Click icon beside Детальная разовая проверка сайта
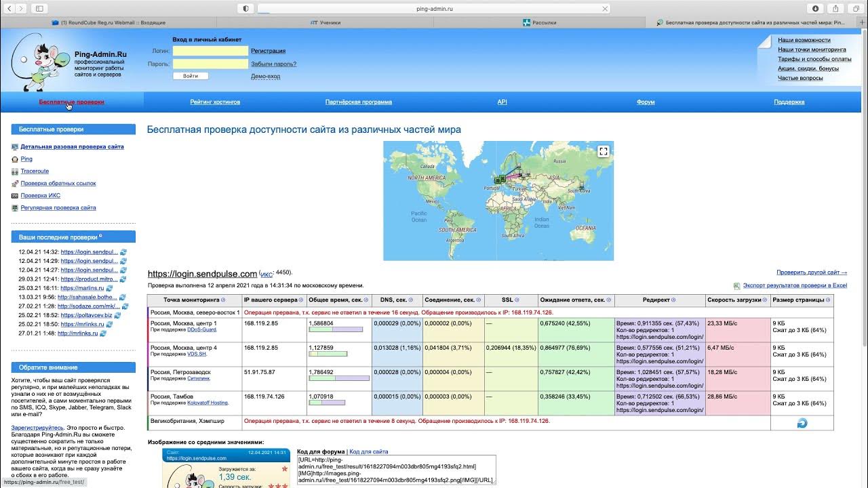Image resolution: width=868 pixels, height=488 pixels. click(x=15, y=146)
